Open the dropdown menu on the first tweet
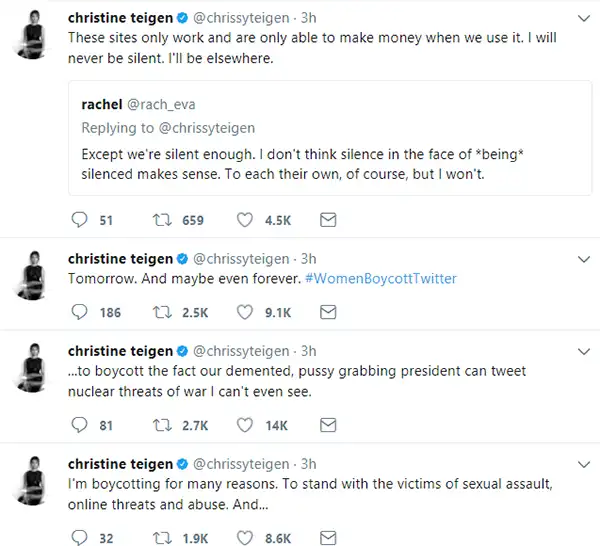 584,18
